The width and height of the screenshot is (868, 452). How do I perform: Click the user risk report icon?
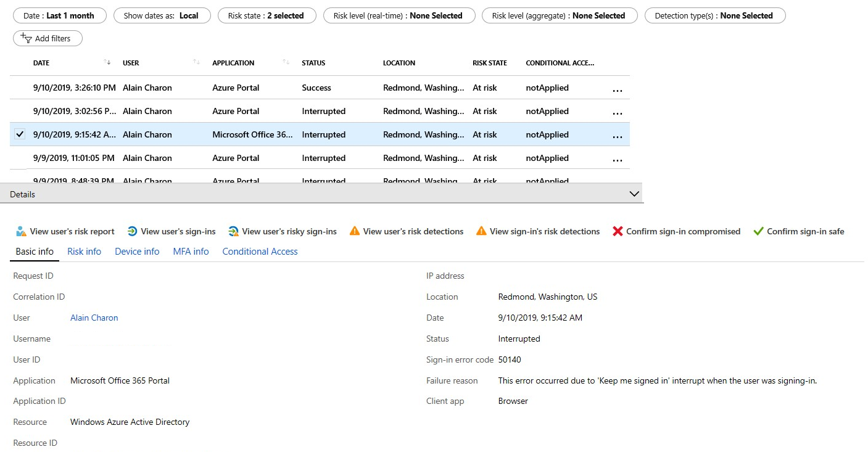click(21, 231)
